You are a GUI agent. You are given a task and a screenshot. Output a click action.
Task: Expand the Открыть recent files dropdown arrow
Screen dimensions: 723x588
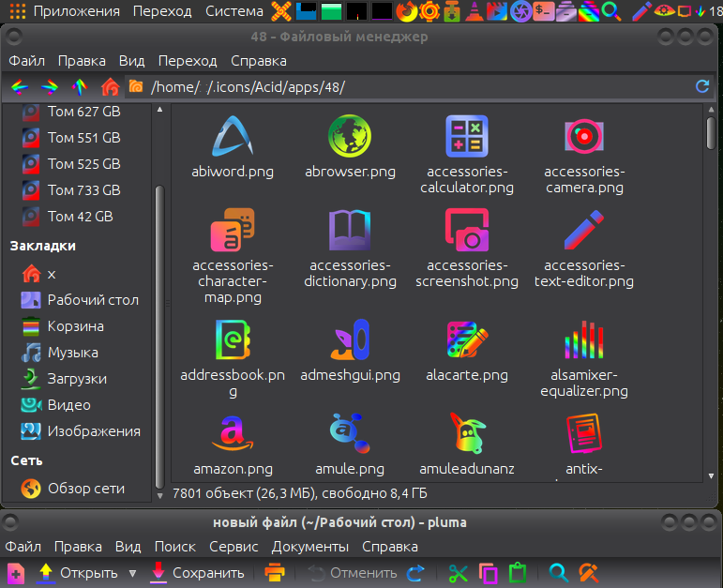(x=133, y=573)
